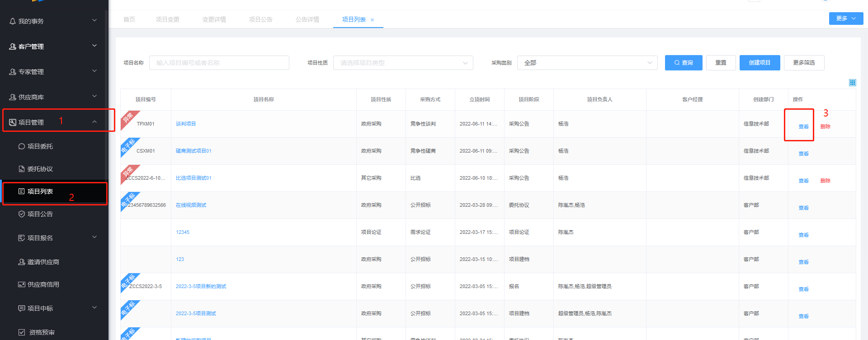The width and height of the screenshot is (868, 340).
Task: Click the bell icon beside 我的事务
Action: click(13, 21)
